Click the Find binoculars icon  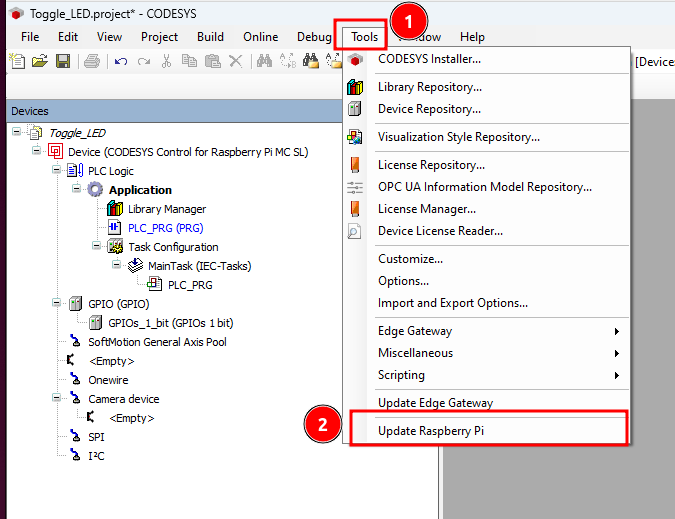(x=264, y=61)
